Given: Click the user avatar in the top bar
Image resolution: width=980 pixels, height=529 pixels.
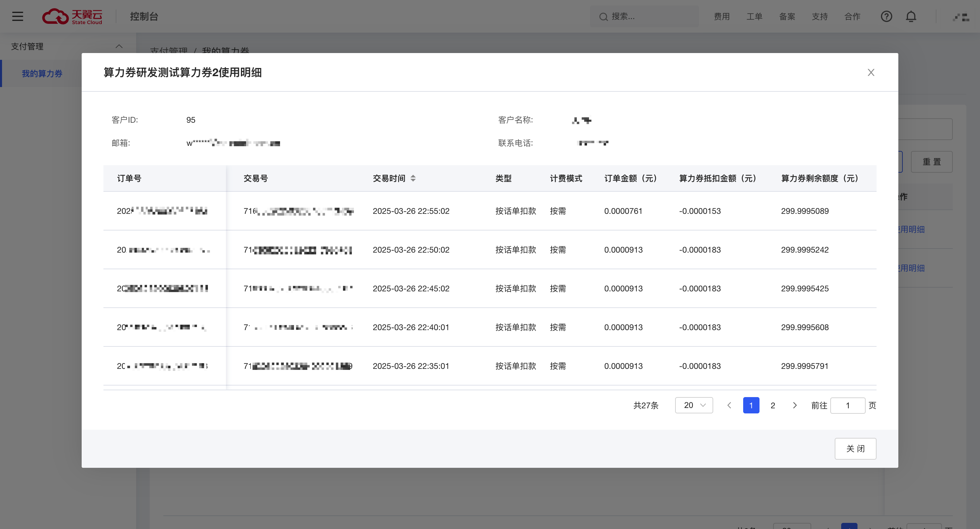Looking at the screenshot, I should pos(961,17).
